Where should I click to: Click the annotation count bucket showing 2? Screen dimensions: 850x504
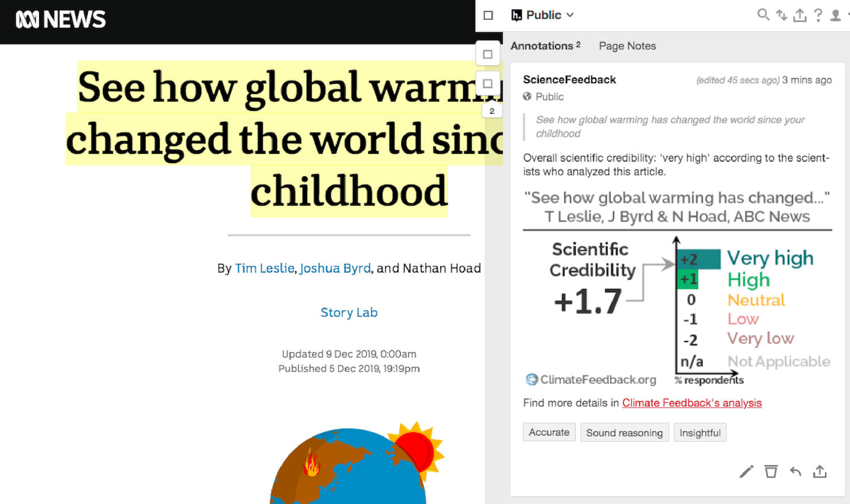(x=492, y=111)
